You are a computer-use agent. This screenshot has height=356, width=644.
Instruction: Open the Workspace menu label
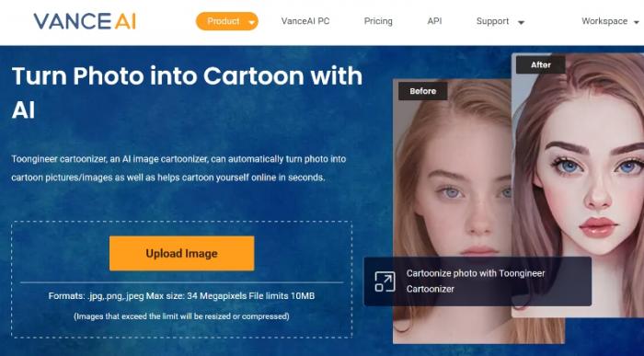tap(604, 21)
